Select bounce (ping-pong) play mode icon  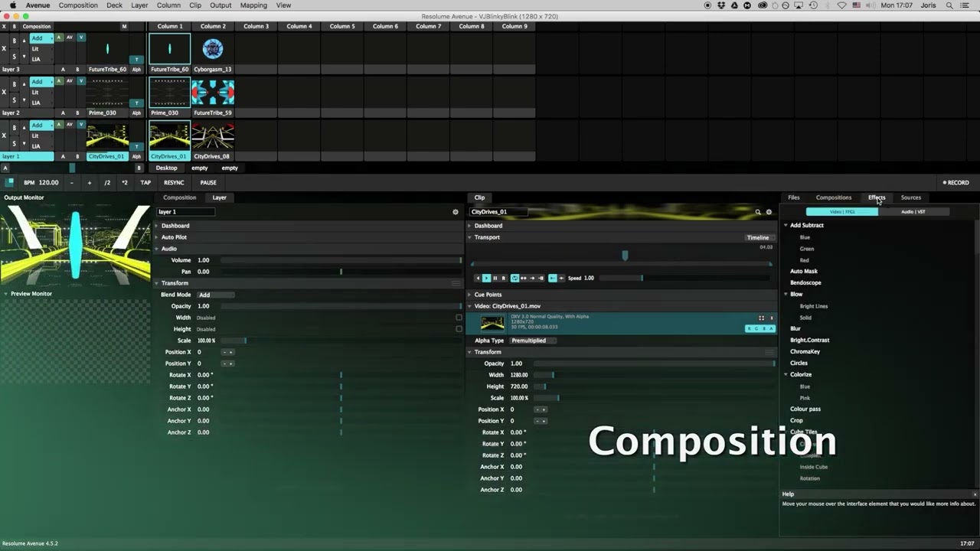point(524,278)
